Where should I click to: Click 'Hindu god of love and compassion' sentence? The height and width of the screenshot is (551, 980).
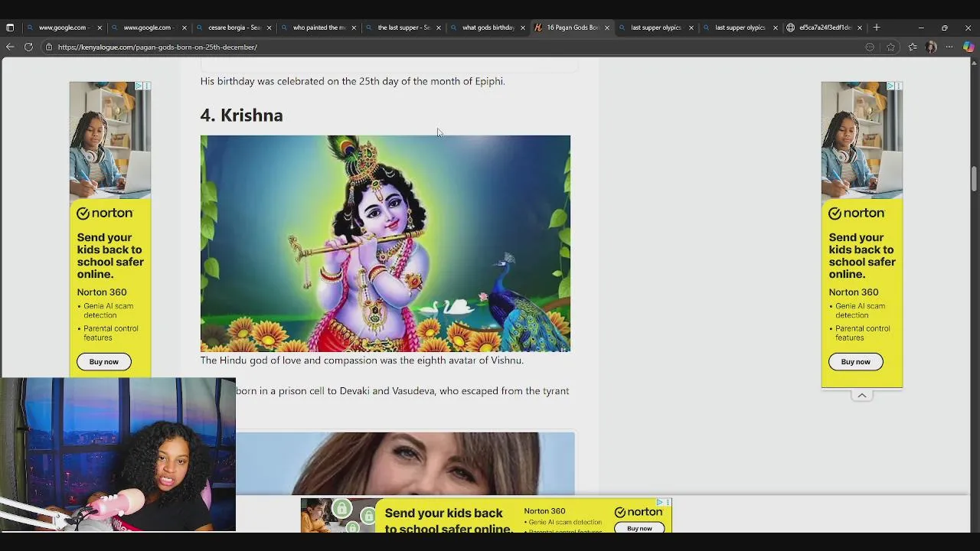(x=362, y=360)
